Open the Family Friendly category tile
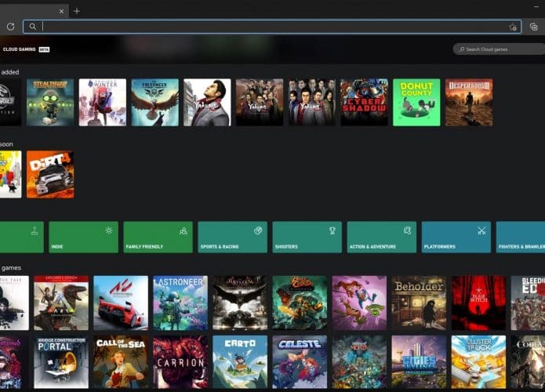 (x=158, y=237)
